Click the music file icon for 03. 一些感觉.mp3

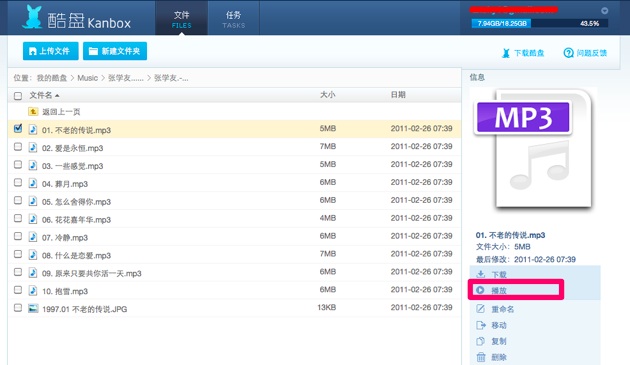(33, 165)
